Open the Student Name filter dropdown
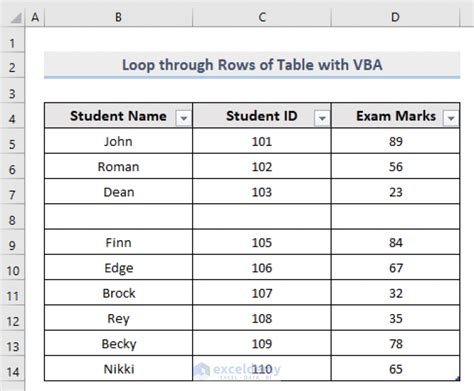 pos(184,118)
